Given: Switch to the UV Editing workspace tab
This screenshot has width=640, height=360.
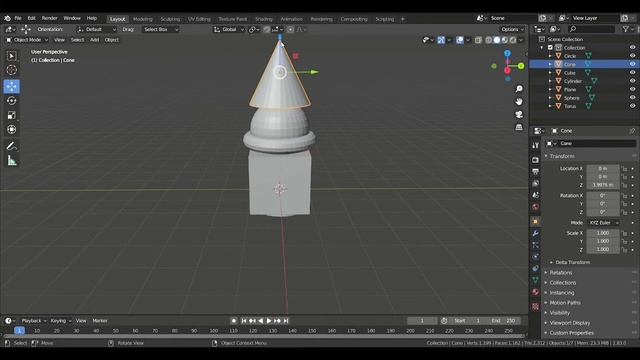Looking at the screenshot, I should 199,19.
